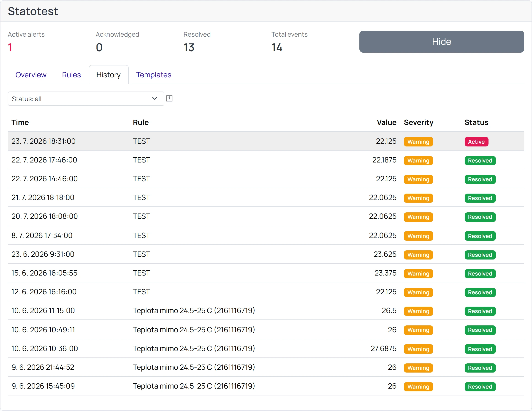Go to the Templates tab
Viewport: 532px width, 411px height.
[154, 75]
